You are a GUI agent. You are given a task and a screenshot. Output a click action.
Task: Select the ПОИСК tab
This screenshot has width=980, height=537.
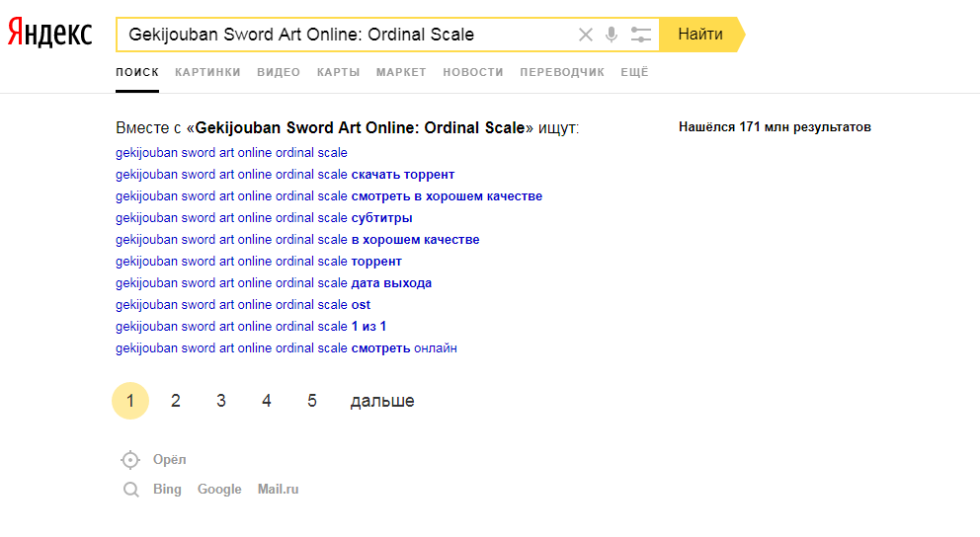137,72
